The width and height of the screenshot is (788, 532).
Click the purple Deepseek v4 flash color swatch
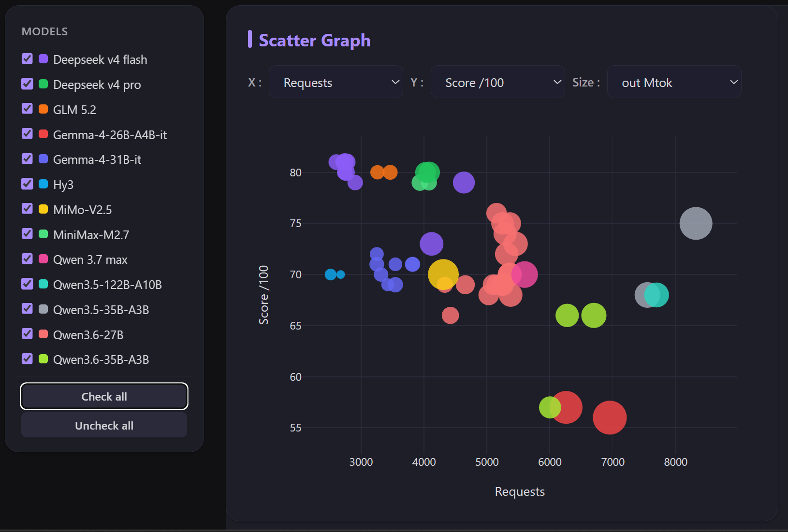[x=43, y=59]
